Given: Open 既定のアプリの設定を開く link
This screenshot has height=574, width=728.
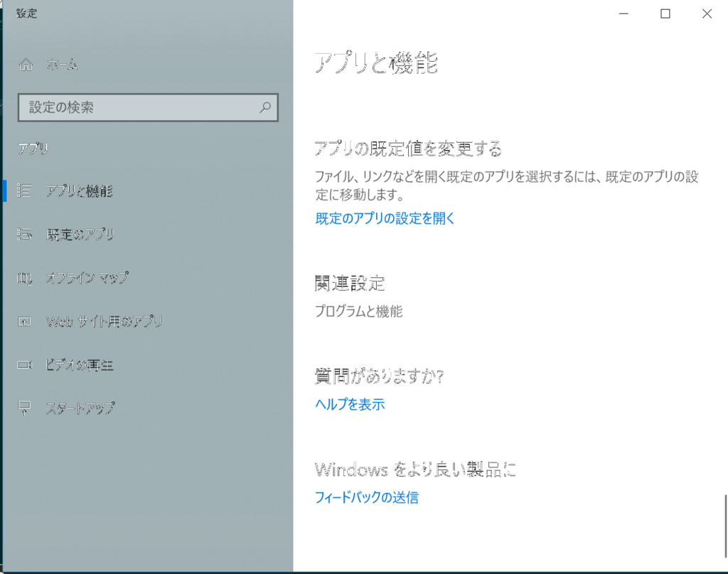Looking at the screenshot, I should pyautogui.click(x=385, y=218).
